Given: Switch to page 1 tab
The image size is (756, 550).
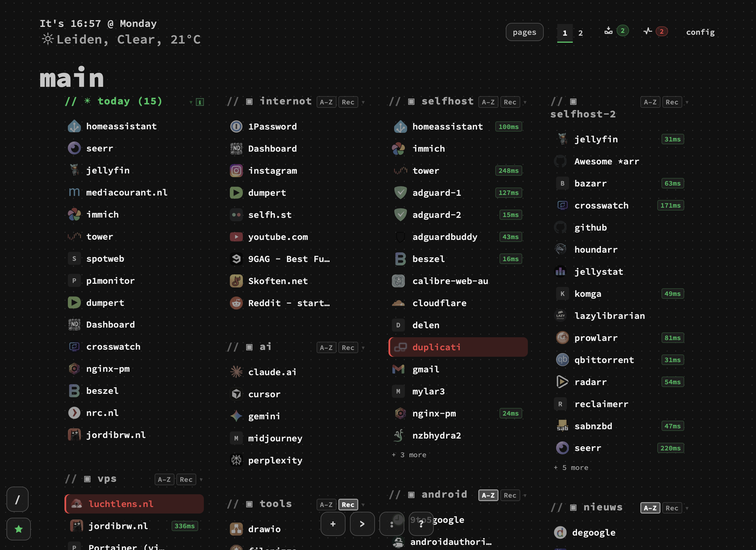Looking at the screenshot, I should coord(565,33).
